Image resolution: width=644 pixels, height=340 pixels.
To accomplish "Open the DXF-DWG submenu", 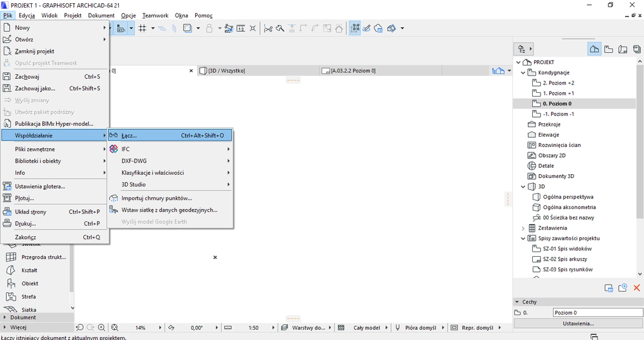I will point(170,161).
